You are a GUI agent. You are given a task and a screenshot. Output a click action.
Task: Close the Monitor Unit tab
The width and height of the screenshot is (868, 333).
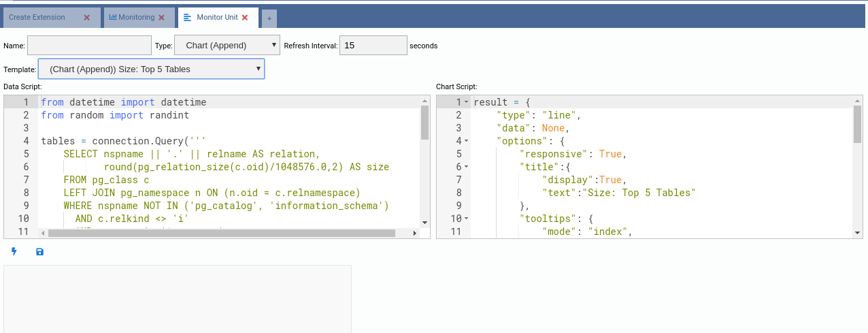tap(245, 18)
